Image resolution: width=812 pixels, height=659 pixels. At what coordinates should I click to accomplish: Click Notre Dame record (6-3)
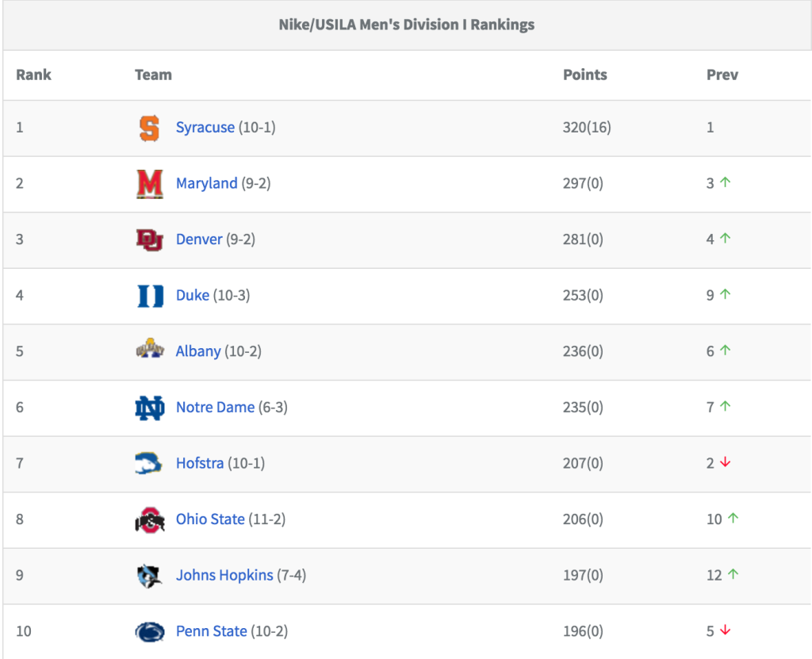pyautogui.click(x=273, y=407)
